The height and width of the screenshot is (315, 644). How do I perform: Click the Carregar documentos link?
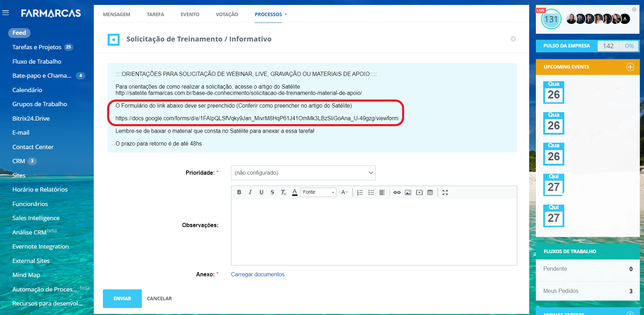click(x=257, y=275)
